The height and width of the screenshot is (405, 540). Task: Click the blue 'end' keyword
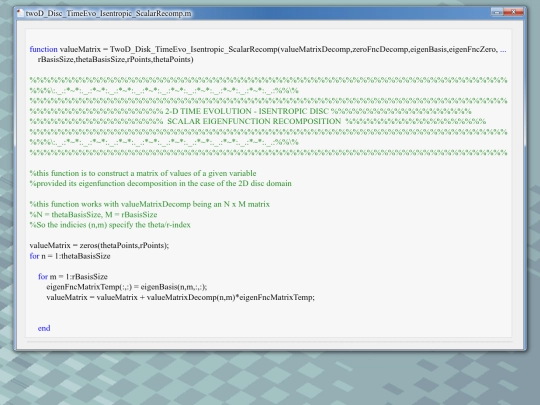click(x=44, y=328)
